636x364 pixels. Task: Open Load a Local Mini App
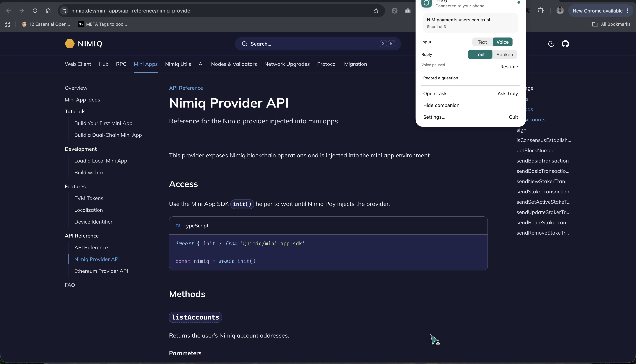pyautogui.click(x=101, y=161)
